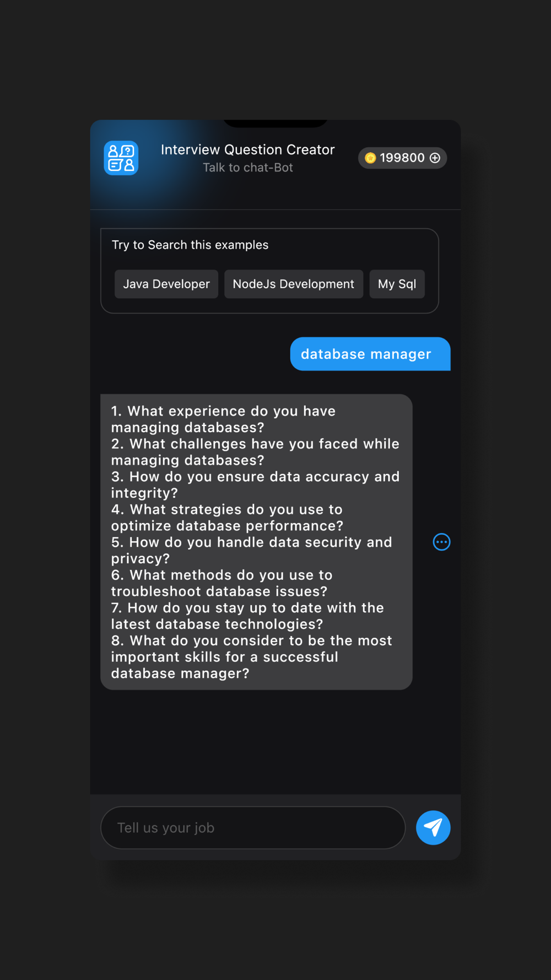The image size is (551, 980).
Task: Click the Interview Question Creator app logo
Action: pos(121,158)
